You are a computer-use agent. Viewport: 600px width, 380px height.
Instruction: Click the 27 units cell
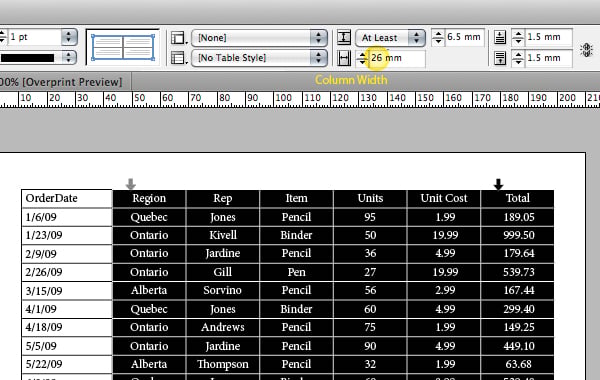[370, 272]
